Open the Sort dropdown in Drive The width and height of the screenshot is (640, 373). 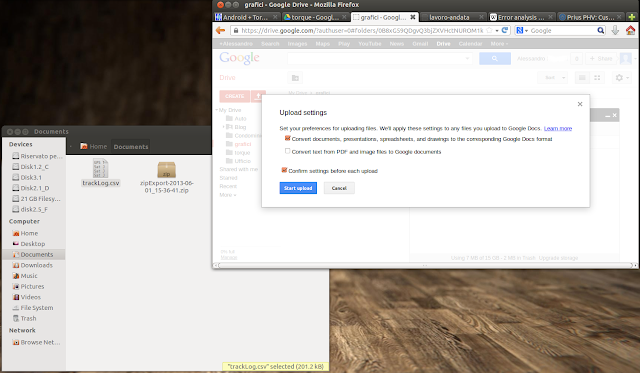point(552,78)
